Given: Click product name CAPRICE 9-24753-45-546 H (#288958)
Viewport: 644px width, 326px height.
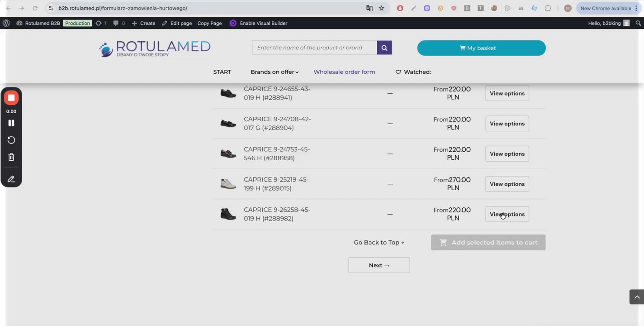Looking at the screenshot, I should tap(277, 154).
